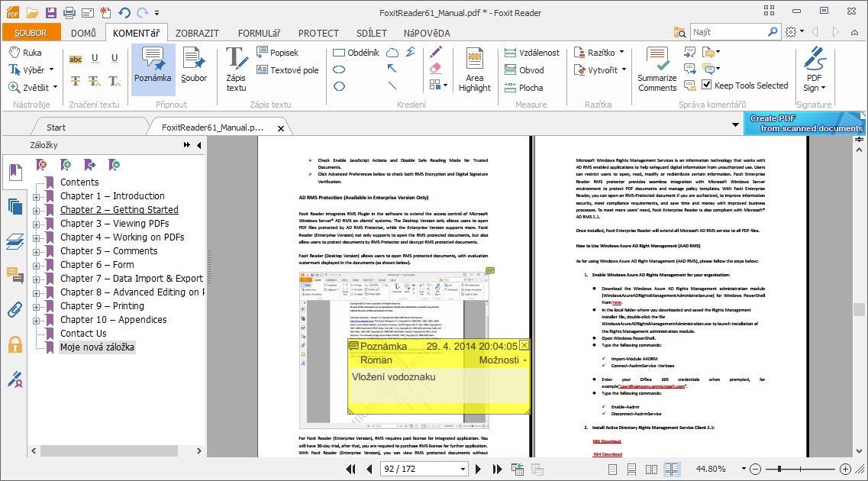Activate the Area Highlight tool

474,69
